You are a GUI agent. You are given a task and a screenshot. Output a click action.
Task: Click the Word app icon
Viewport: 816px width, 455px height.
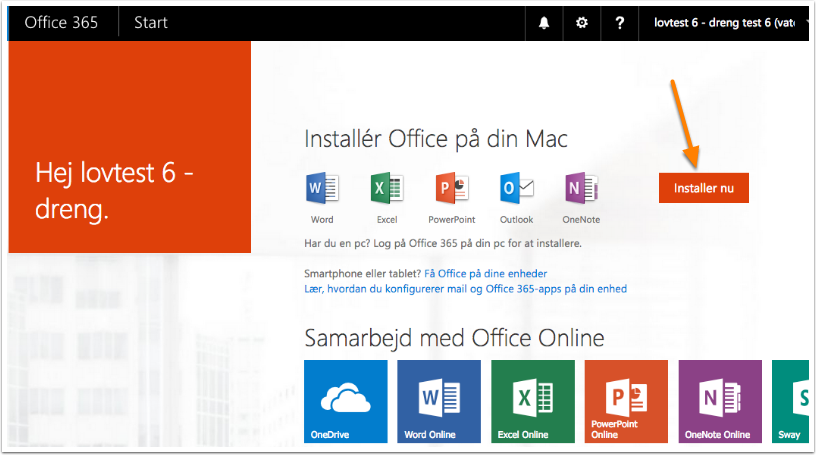point(322,188)
